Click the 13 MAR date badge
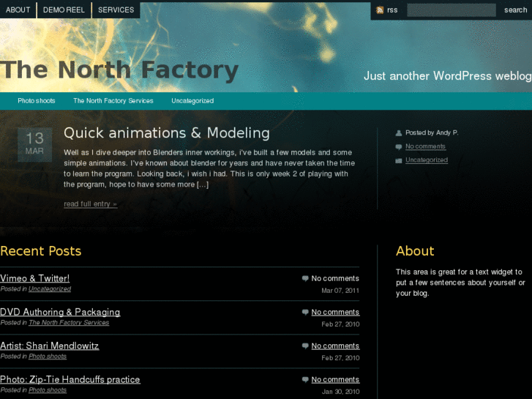 34,145
